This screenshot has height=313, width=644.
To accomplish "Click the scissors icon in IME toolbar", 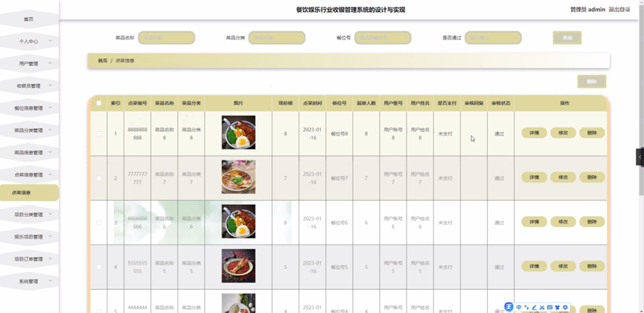I will 542,307.
